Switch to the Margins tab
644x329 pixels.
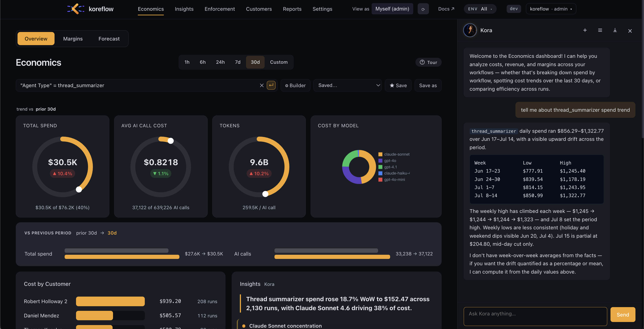pos(73,39)
